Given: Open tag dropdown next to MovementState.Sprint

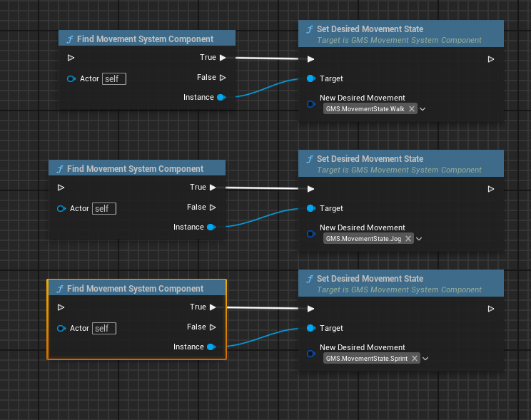Looking at the screenshot, I should (x=425, y=359).
